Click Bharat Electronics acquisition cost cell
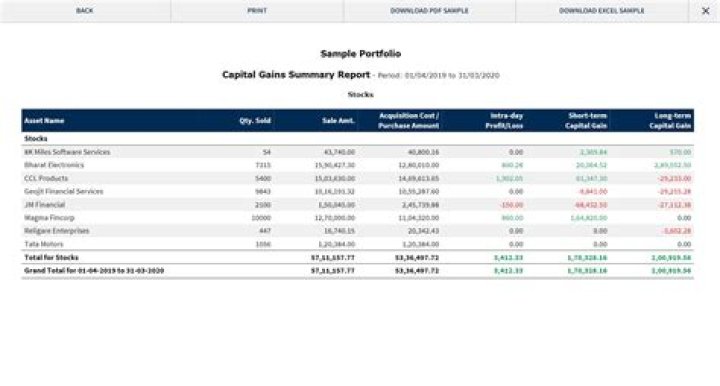The width and height of the screenshot is (720, 386). click(x=419, y=165)
